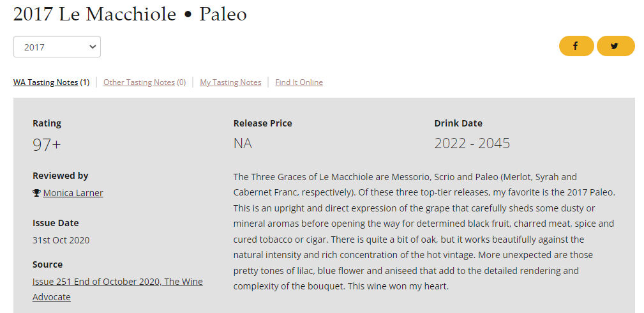Screen dimensions: 644x313
Task: Click the 97+ rating score
Action: pos(47,144)
